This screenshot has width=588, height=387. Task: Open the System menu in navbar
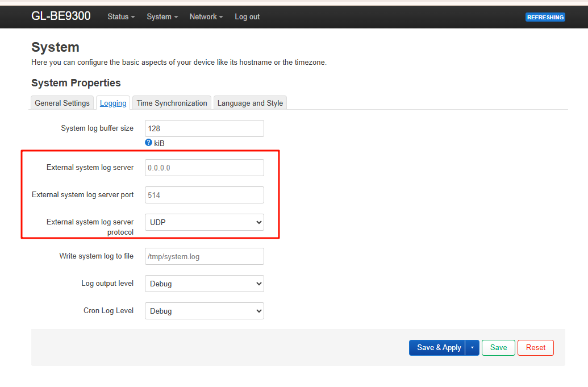pyautogui.click(x=162, y=17)
